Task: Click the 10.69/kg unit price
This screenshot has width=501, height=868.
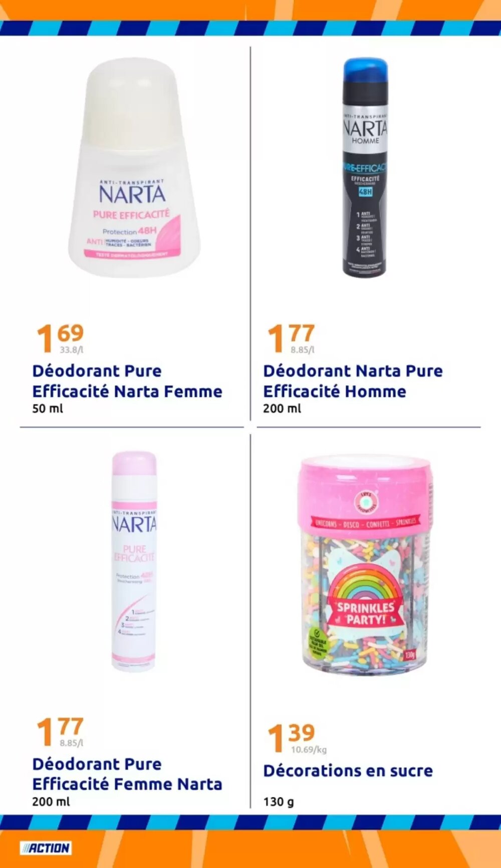Action: click(309, 749)
